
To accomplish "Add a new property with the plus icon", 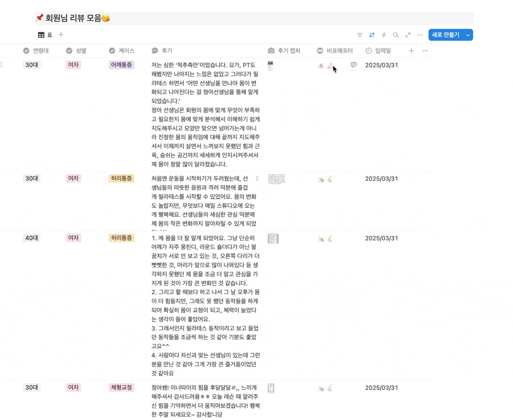I will point(412,51).
